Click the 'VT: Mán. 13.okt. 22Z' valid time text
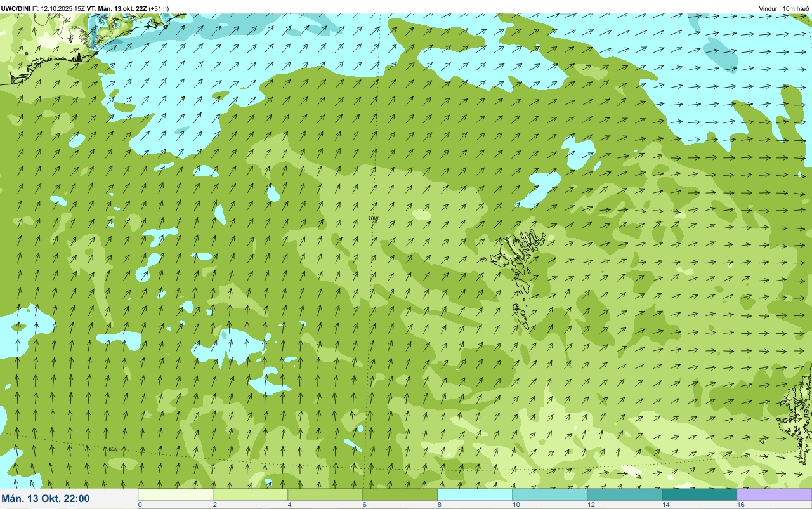Image resolution: width=812 pixels, height=509 pixels. click(x=116, y=8)
